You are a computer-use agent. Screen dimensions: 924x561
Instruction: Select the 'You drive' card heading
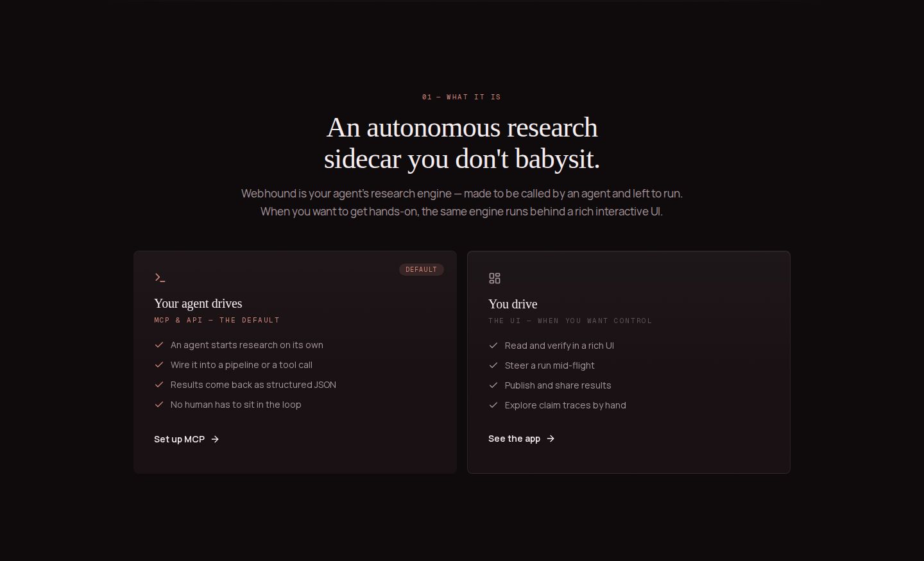[513, 304]
